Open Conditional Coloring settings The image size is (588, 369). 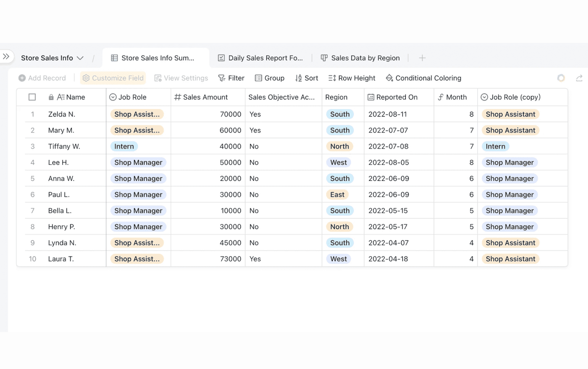(389, 78)
